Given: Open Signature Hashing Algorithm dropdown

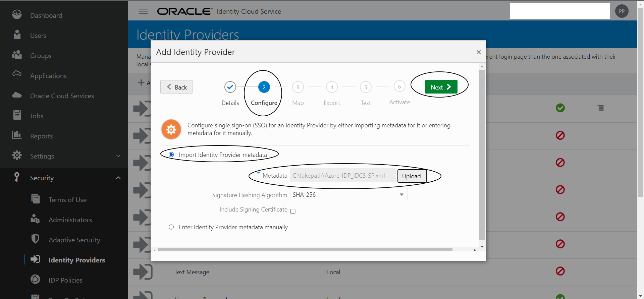Looking at the screenshot, I should tap(348, 195).
